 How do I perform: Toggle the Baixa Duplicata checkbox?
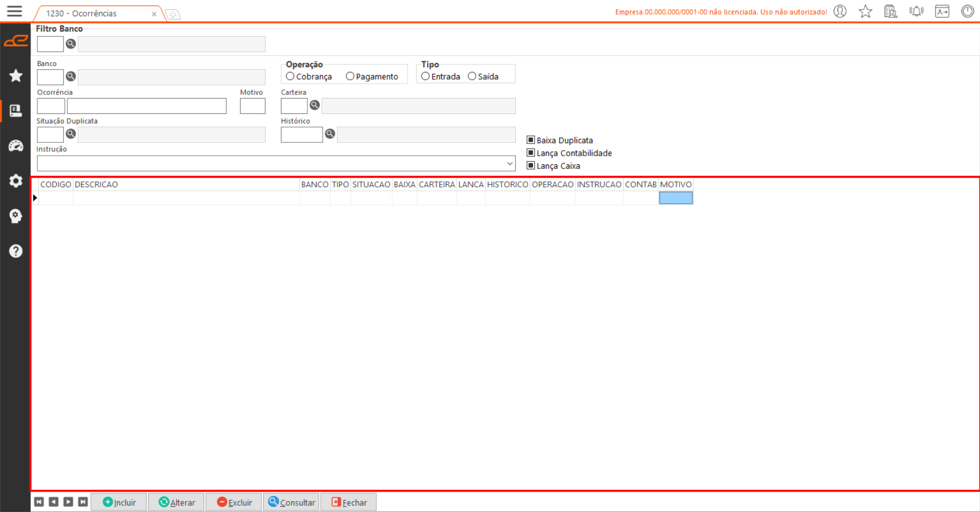pos(531,140)
